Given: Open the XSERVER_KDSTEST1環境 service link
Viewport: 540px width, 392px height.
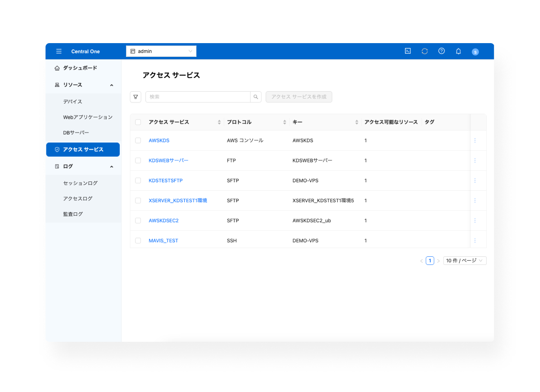Looking at the screenshot, I should pos(177,201).
